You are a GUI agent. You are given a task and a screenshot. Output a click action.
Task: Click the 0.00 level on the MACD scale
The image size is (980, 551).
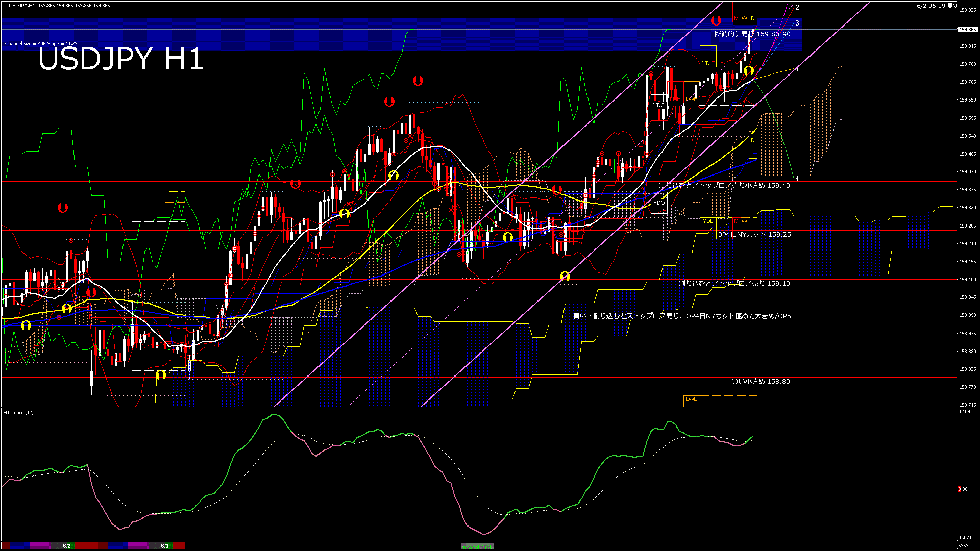pos(963,489)
